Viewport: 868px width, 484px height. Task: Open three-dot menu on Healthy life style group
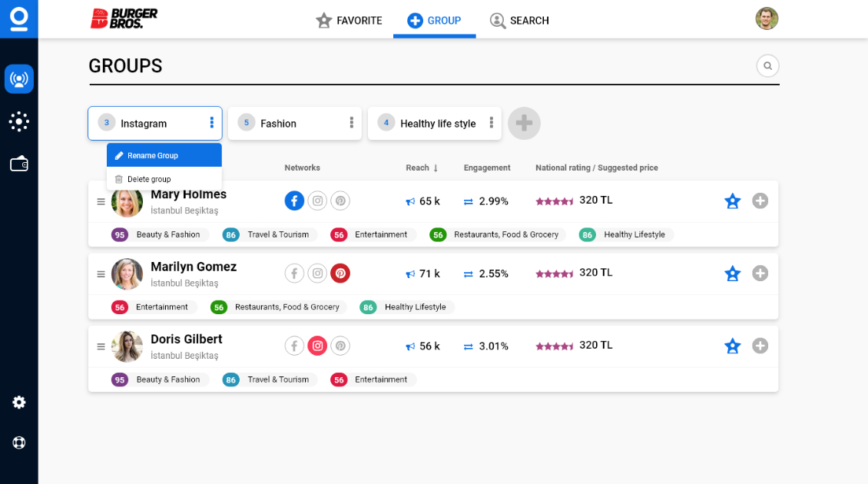coord(491,123)
